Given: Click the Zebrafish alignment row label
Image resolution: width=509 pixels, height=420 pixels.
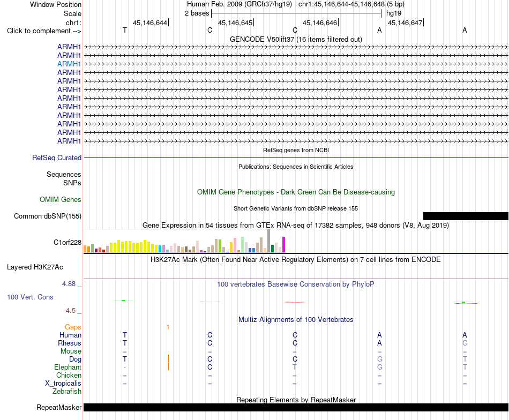Looking at the screenshot, I should [67, 391].
